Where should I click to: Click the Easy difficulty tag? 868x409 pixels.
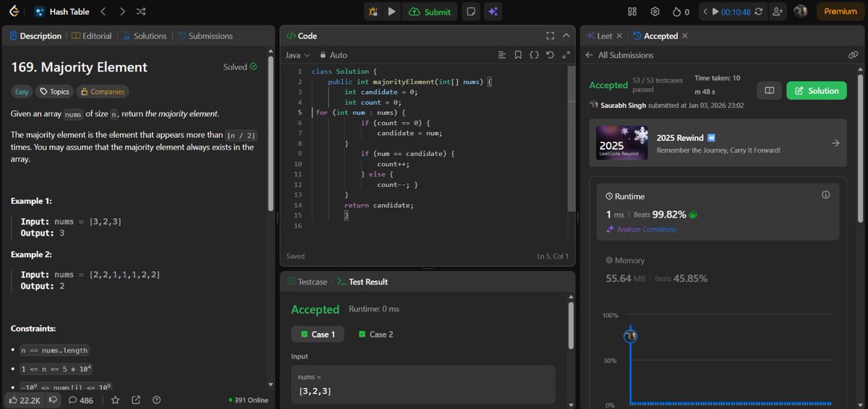pyautogui.click(x=22, y=92)
